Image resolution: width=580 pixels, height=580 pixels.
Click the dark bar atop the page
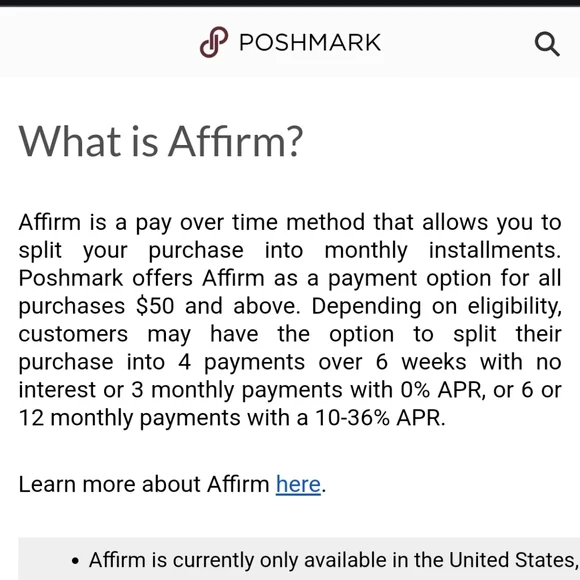pos(290,3)
